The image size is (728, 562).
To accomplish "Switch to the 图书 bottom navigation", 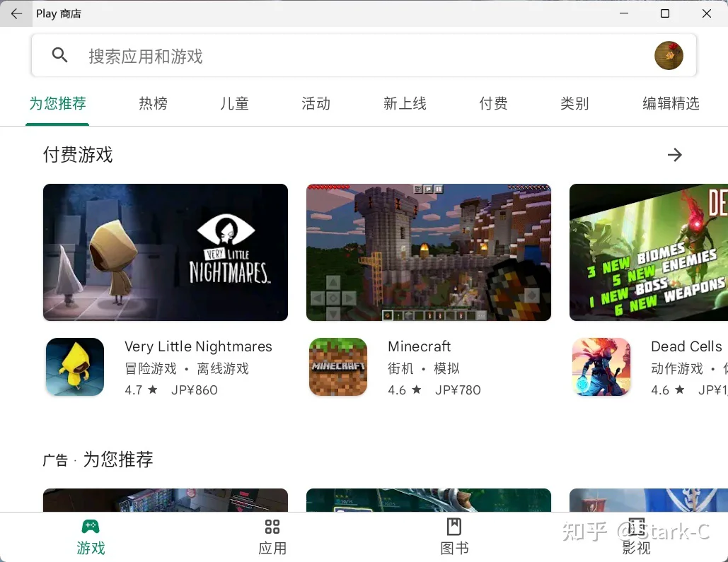I will click(454, 538).
